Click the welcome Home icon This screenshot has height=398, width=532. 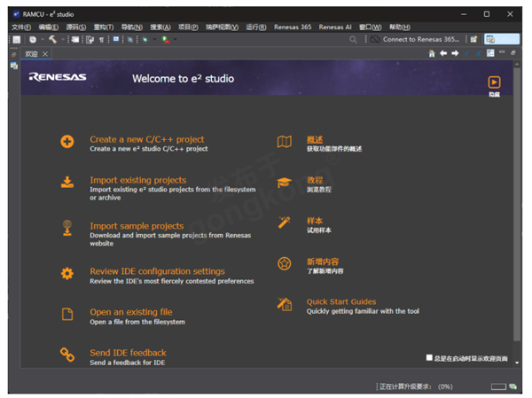[432, 53]
